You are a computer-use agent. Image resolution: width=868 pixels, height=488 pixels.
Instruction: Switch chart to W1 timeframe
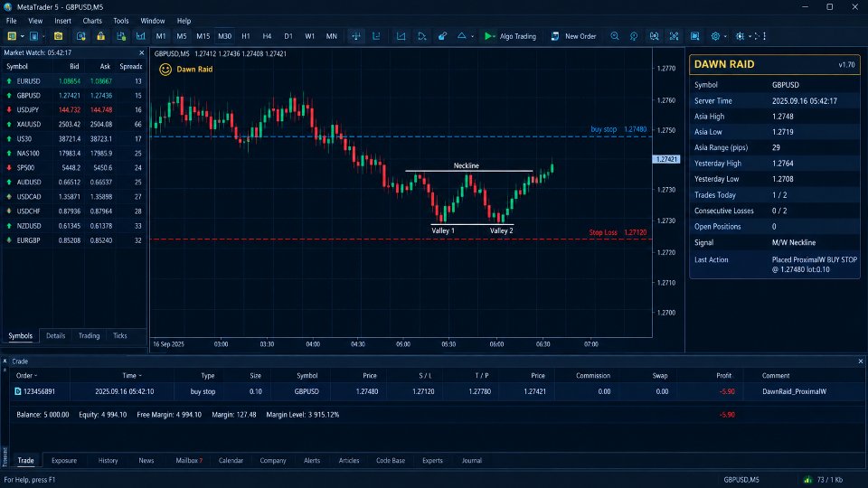point(310,36)
